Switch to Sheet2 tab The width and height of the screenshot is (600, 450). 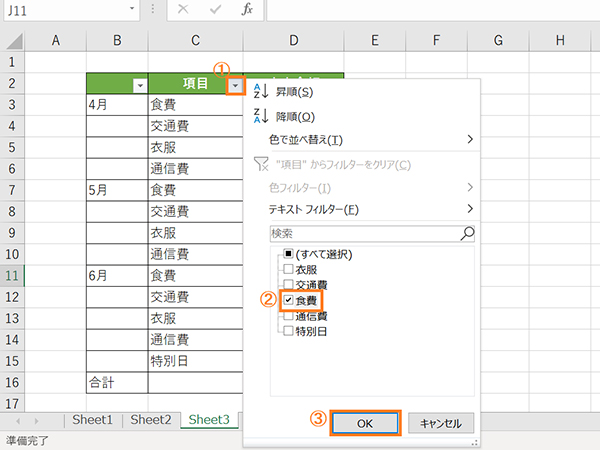tap(151, 420)
